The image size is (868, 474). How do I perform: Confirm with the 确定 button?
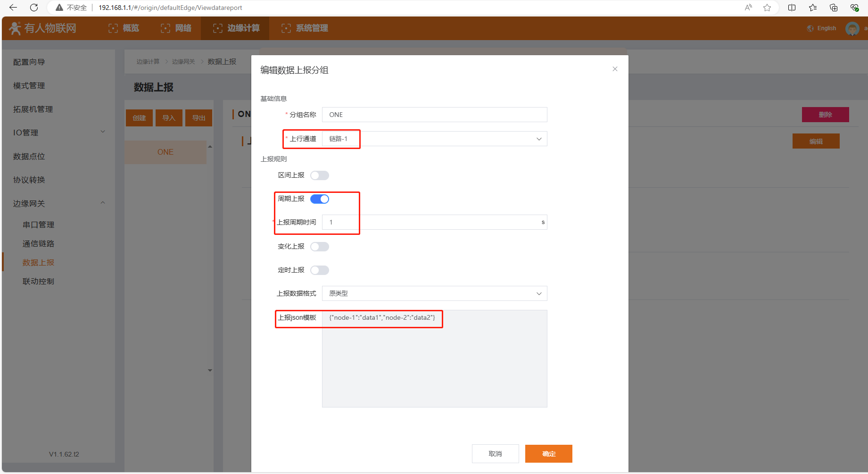click(548, 454)
